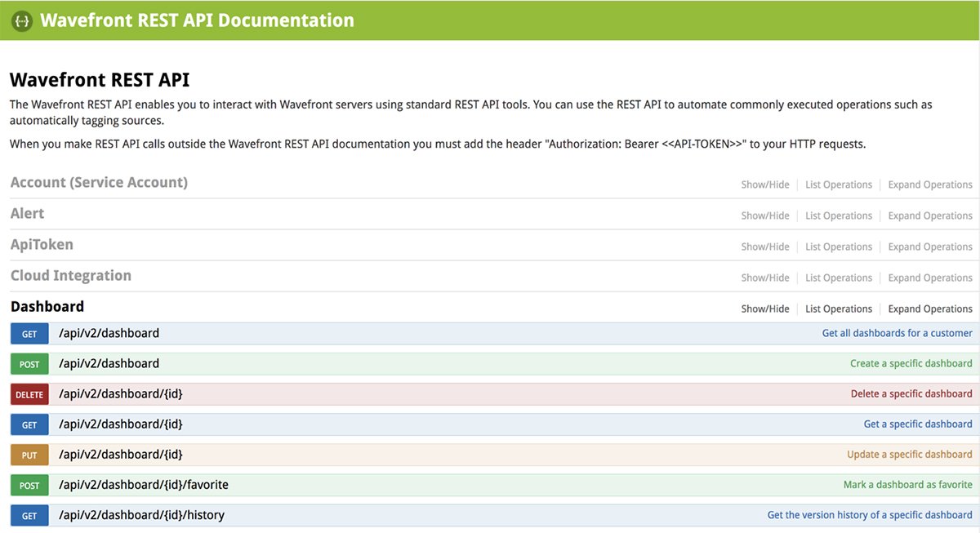Expand the Alert API section
Viewport: 980px width, 533px height.
click(x=28, y=214)
